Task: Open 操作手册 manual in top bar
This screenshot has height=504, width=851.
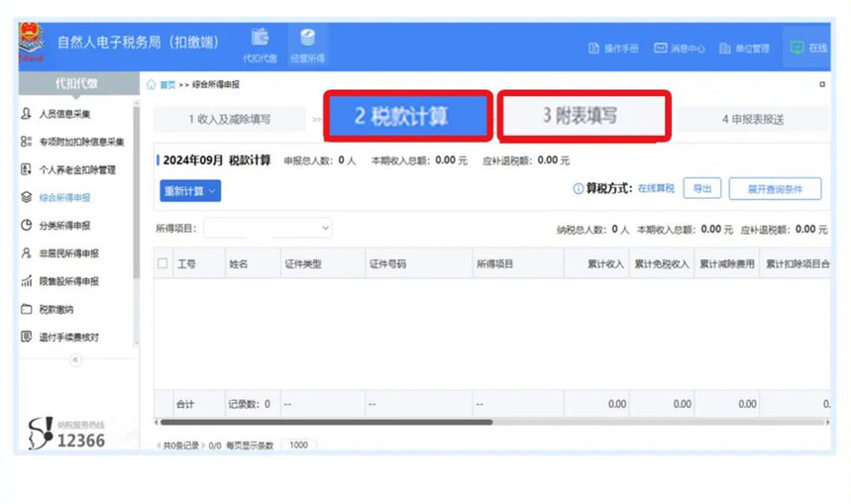Action: pos(613,49)
